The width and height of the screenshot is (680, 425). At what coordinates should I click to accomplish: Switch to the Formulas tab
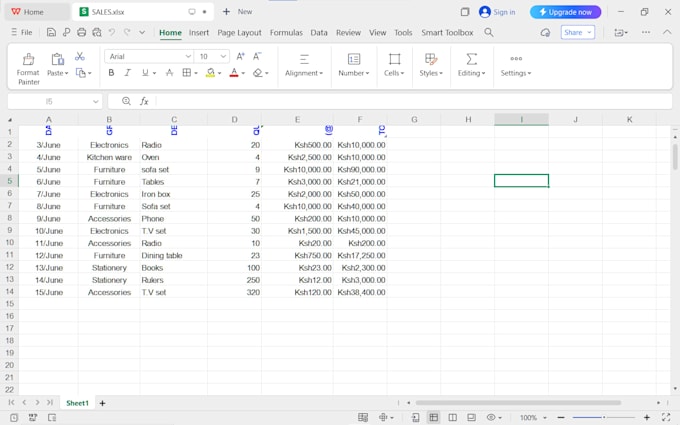point(286,33)
